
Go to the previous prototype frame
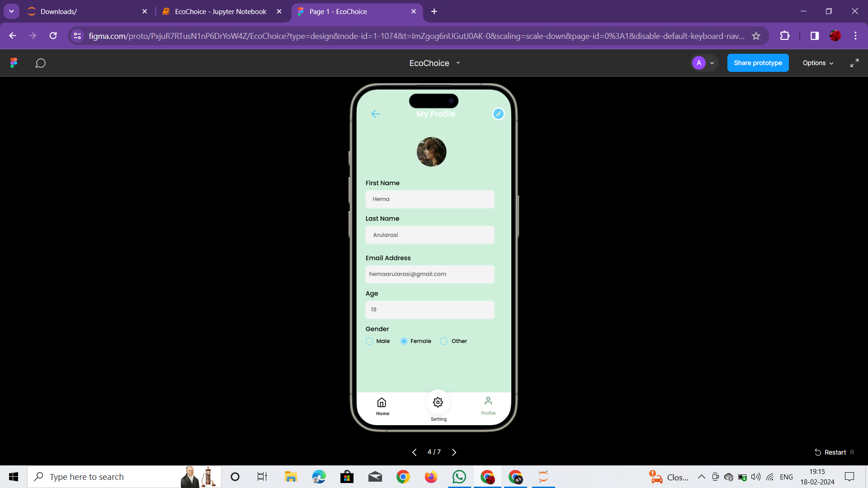coord(414,452)
